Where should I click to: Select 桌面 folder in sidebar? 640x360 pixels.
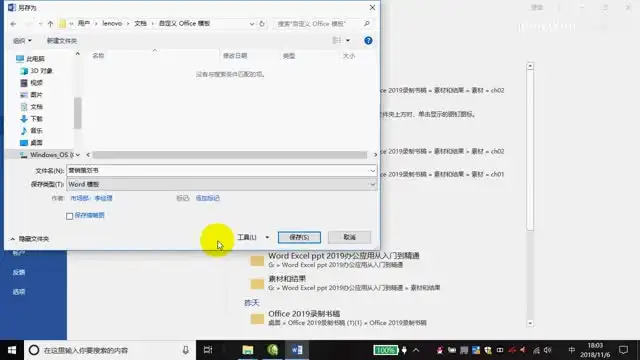pyautogui.click(x=31, y=143)
